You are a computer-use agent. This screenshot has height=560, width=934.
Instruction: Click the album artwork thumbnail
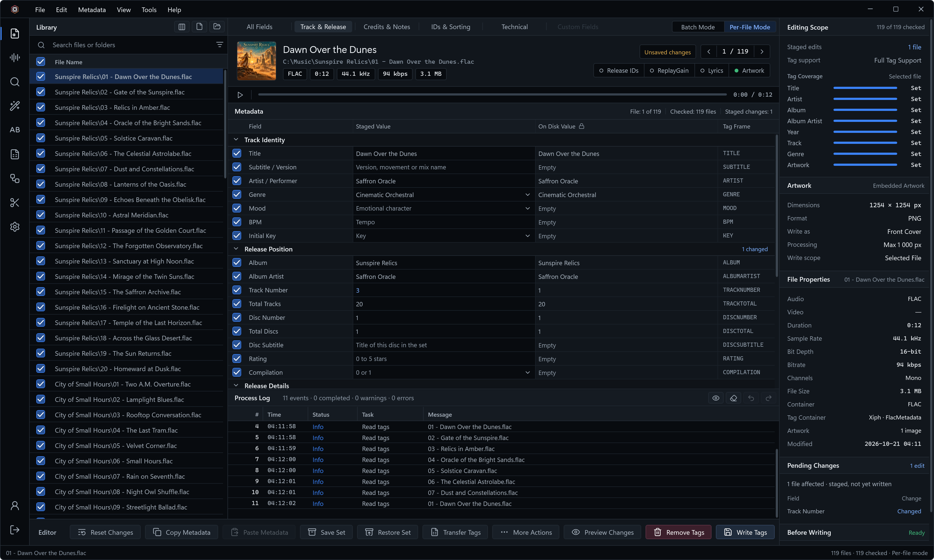coord(256,61)
